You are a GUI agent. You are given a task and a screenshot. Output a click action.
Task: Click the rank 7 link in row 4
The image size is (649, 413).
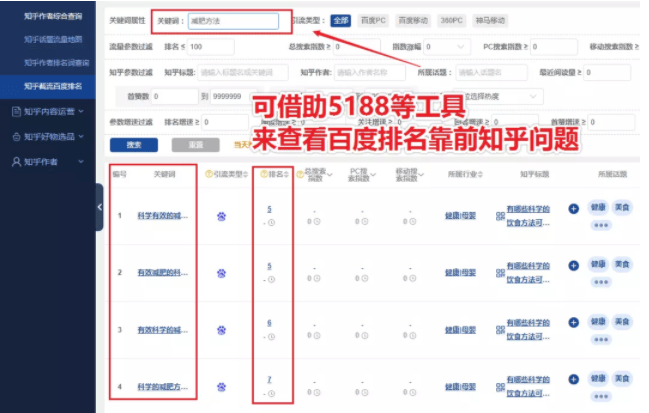point(269,379)
